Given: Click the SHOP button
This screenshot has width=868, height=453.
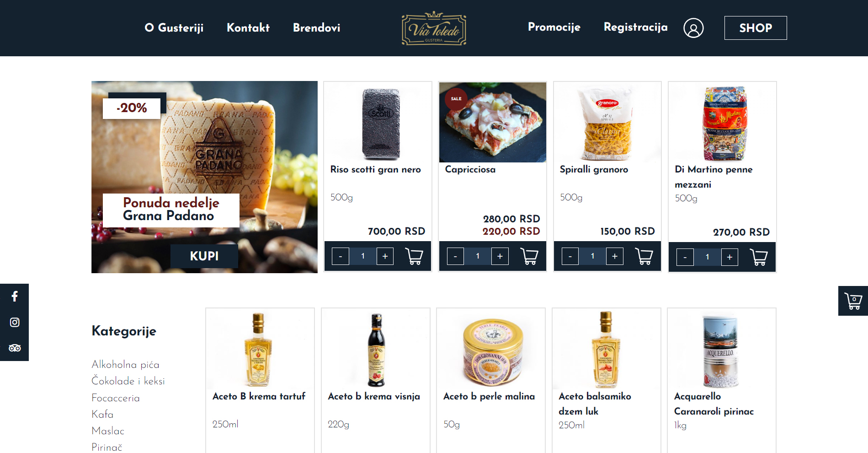Looking at the screenshot, I should [x=756, y=28].
